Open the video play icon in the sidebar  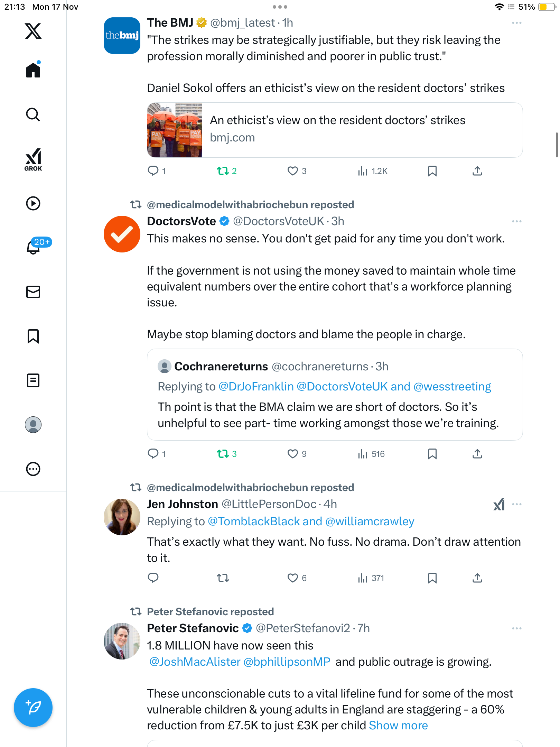[x=33, y=203]
